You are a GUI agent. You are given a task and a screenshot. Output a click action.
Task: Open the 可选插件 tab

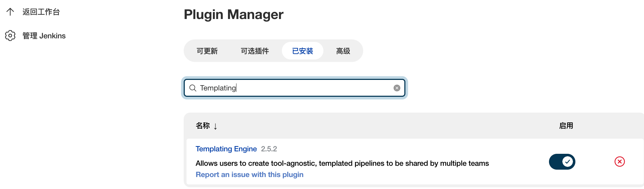[x=255, y=51]
